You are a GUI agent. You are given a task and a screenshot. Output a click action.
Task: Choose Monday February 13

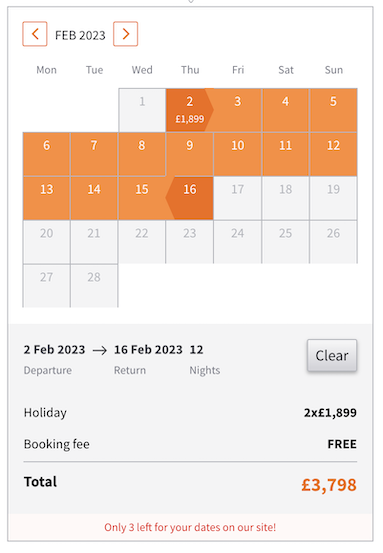(47, 198)
